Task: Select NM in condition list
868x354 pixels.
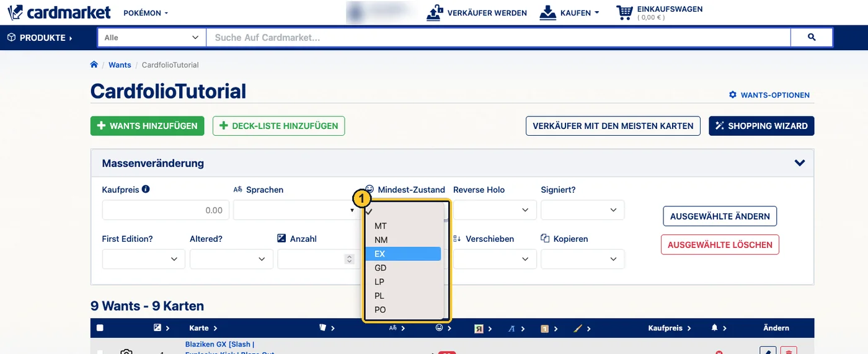Action: coord(403,240)
